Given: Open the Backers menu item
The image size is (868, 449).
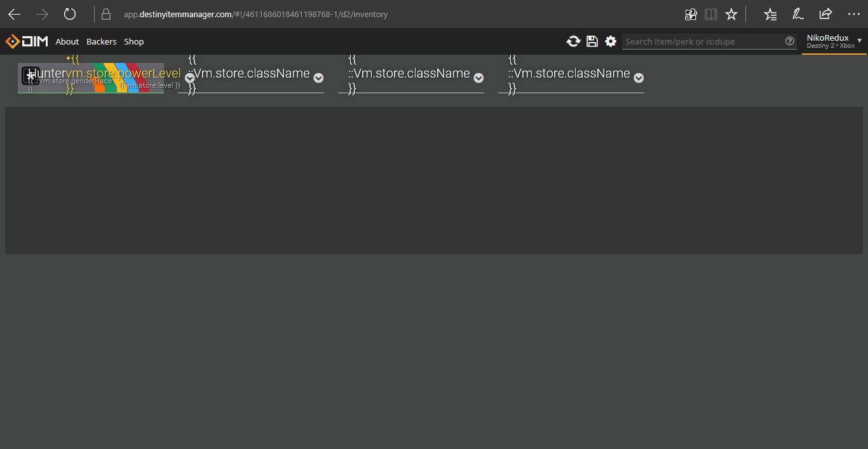Looking at the screenshot, I should (101, 41).
